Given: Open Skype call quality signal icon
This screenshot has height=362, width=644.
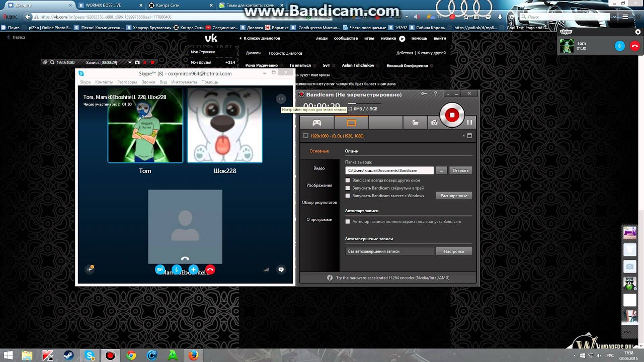Looking at the screenshot, I should coord(266,269).
